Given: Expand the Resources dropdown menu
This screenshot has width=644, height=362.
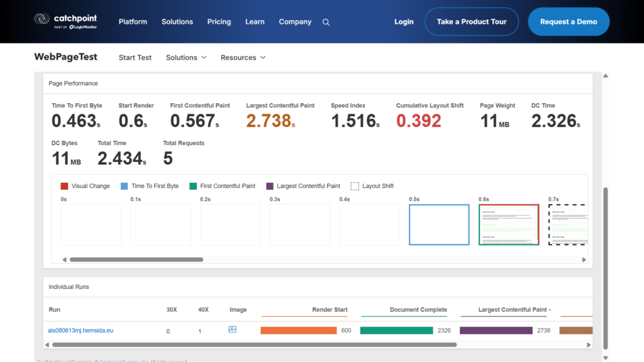Looking at the screenshot, I should click(243, 57).
